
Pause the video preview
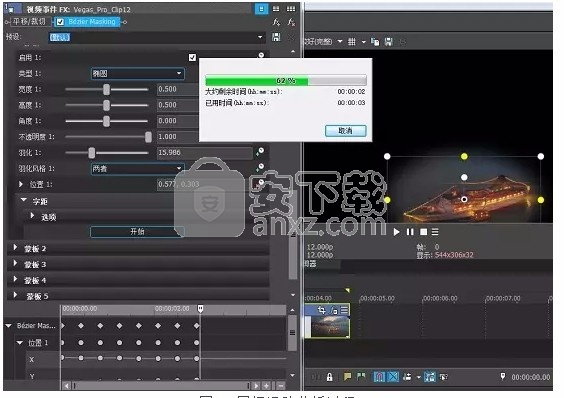point(410,232)
